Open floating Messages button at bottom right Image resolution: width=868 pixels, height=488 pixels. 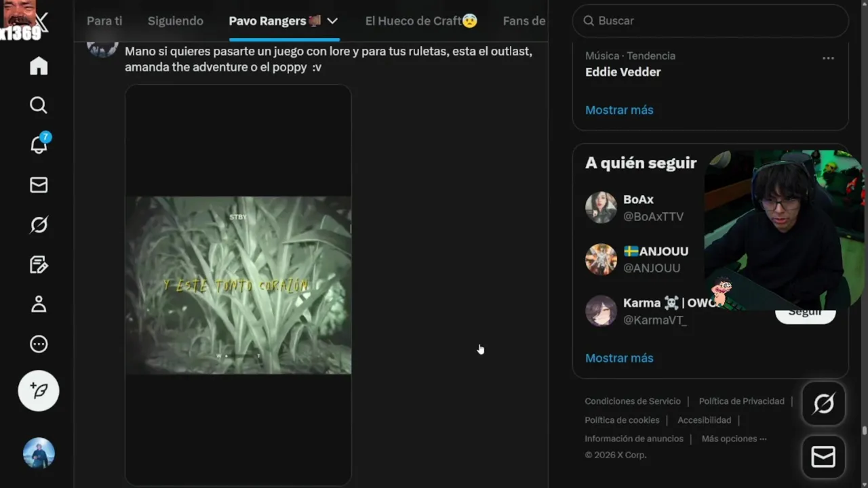click(x=823, y=457)
